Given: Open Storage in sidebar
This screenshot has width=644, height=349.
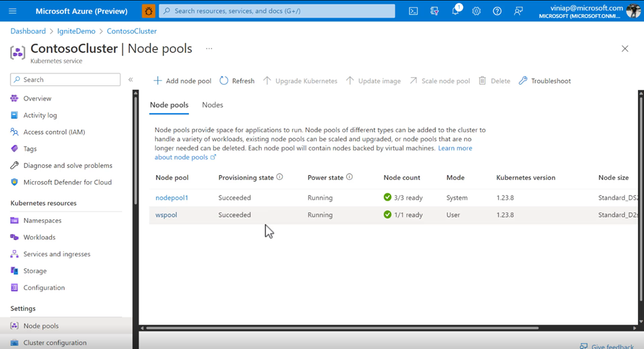Looking at the screenshot, I should 34,271.
